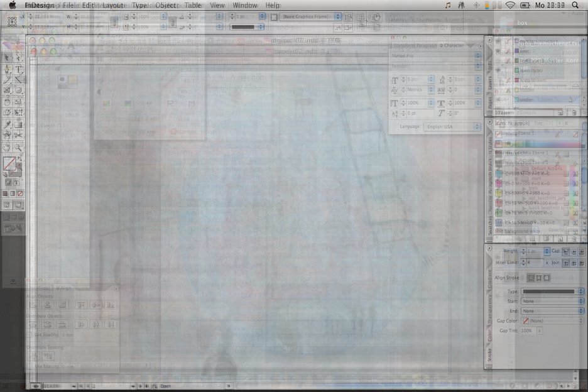Switch to the Color side tab
This screenshot has width=588, height=392.
490,335
